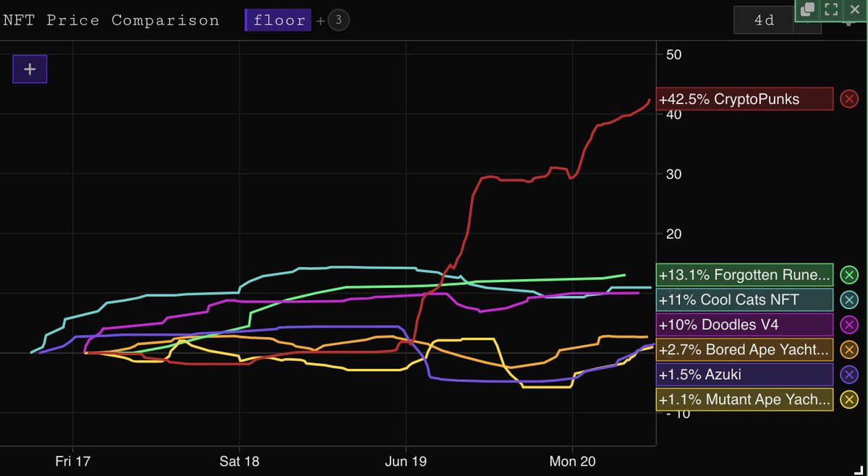Close the chart panel with the X
The height and width of the screenshot is (476, 868).
(x=854, y=9)
